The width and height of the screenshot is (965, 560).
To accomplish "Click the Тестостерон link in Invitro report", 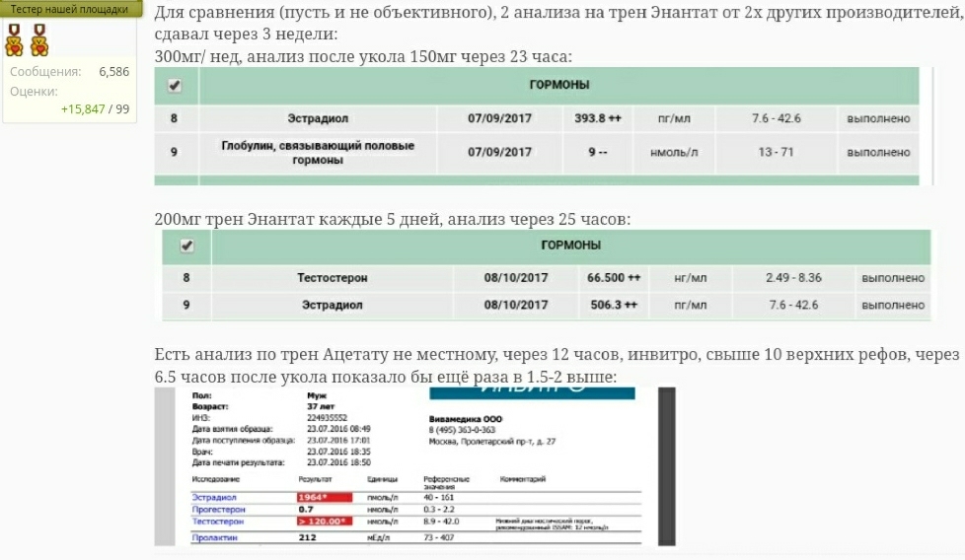I will [x=218, y=522].
